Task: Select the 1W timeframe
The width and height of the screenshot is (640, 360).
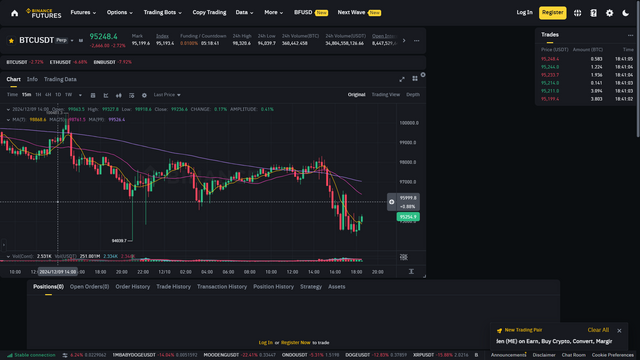Action: [69, 95]
